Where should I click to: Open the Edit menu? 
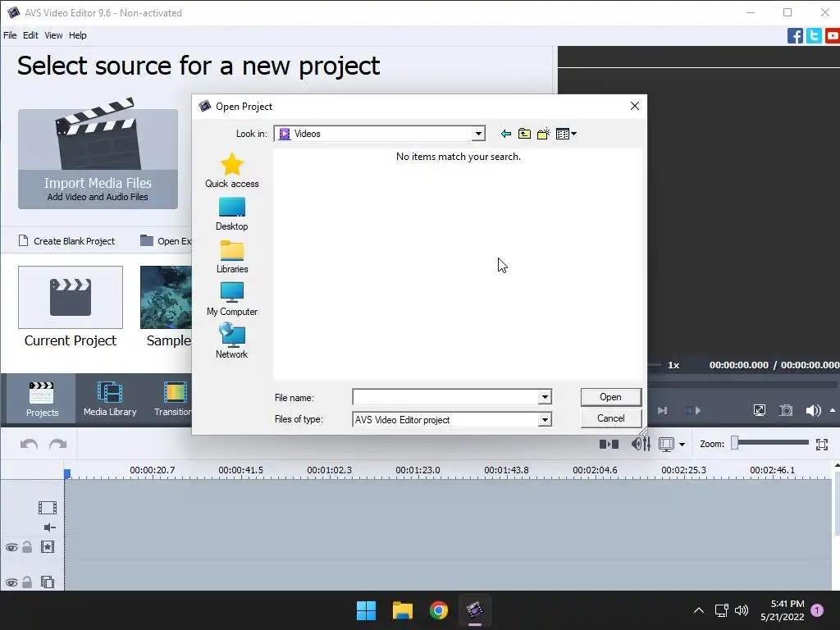(x=30, y=35)
